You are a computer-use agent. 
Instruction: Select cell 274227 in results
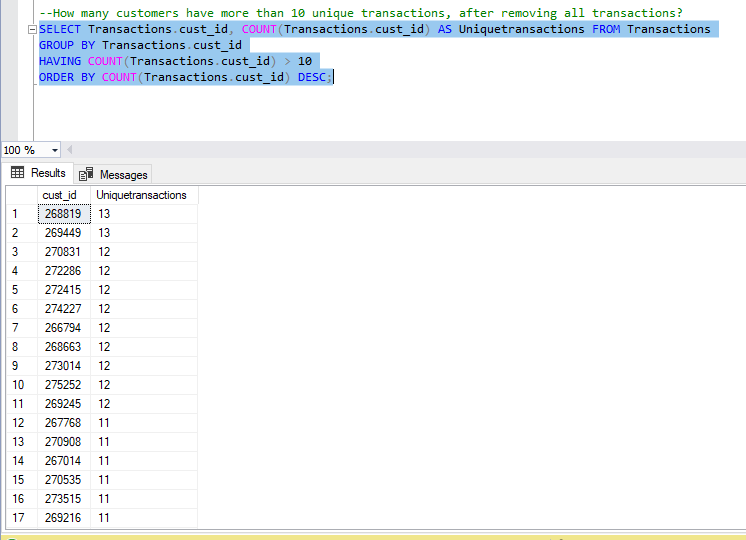[x=64, y=309]
